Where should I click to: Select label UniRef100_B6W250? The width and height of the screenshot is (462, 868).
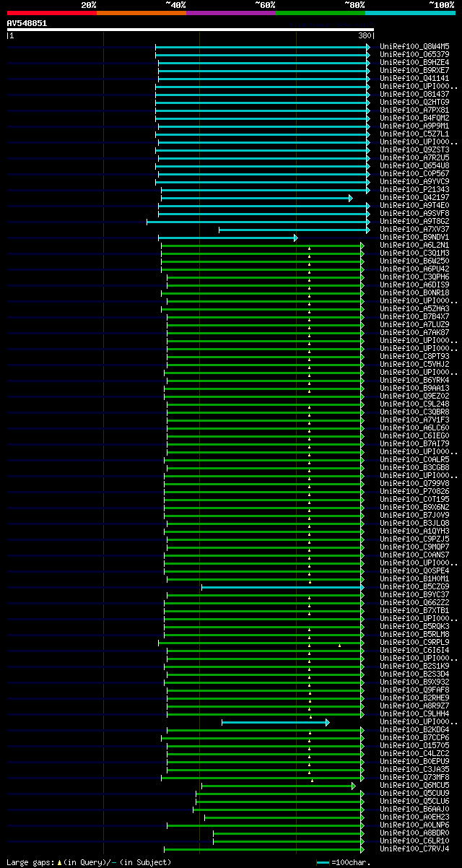(415, 261)
